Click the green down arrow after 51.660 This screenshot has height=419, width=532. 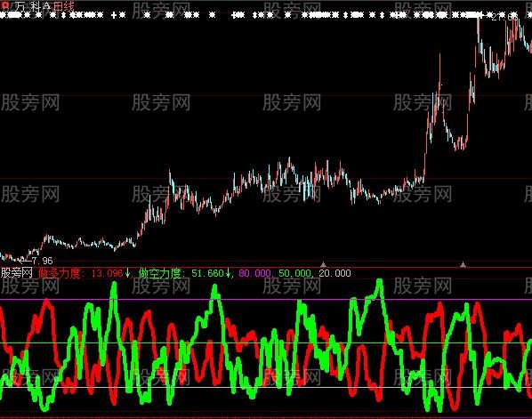(229, 273)
